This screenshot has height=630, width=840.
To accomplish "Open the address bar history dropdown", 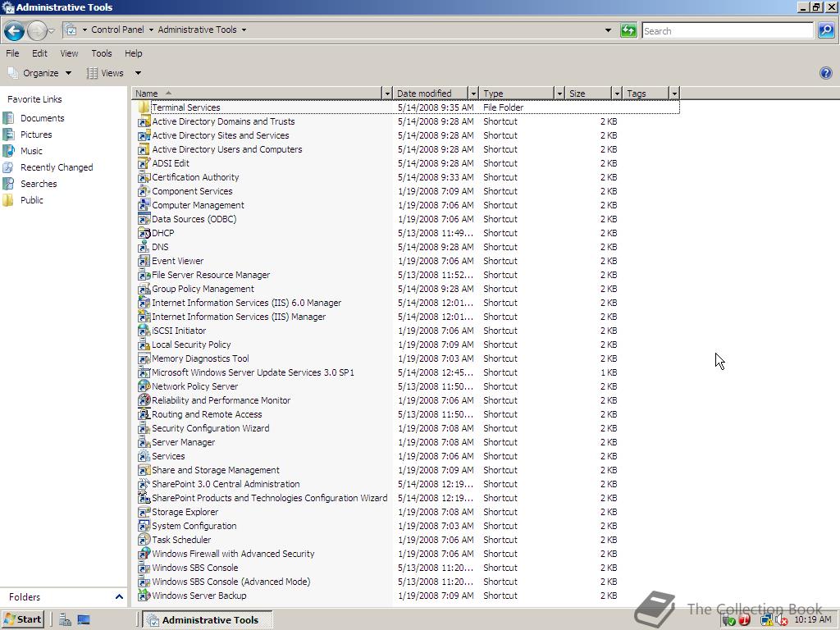I will click(608, 30).
